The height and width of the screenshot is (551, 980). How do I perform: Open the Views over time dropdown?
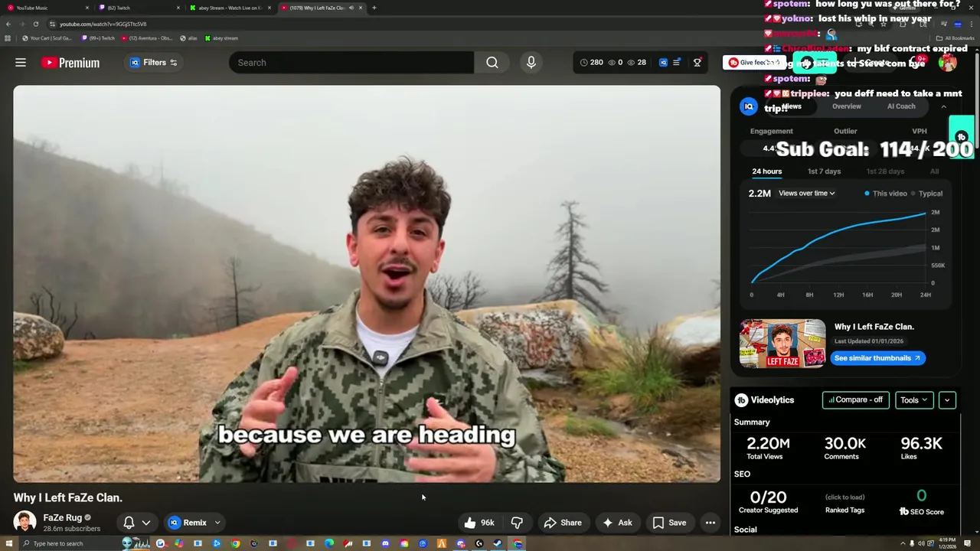click(x=807, y=194)
